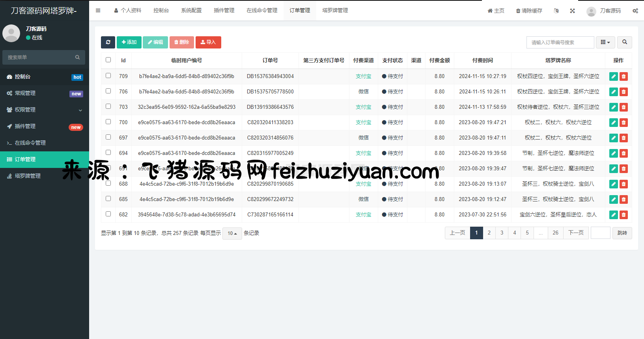Click the sidebar collapse hamburger icon

click(98, 11)
